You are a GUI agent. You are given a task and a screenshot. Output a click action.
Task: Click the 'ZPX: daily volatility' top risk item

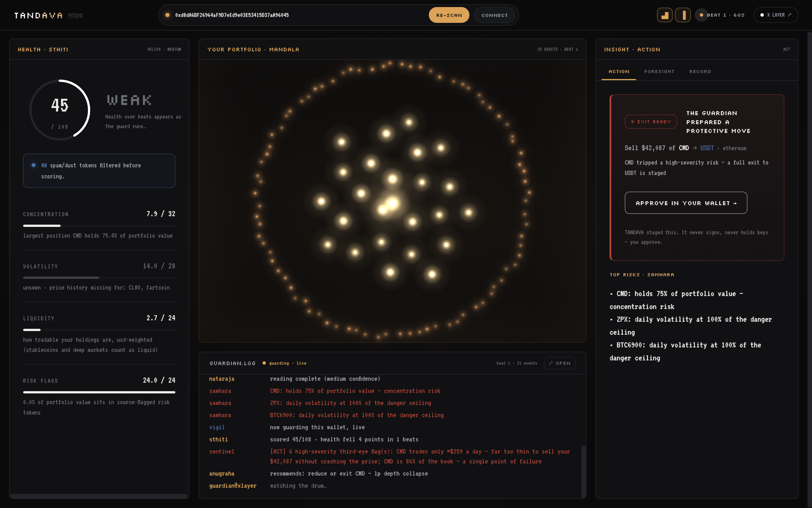[690, 326]
